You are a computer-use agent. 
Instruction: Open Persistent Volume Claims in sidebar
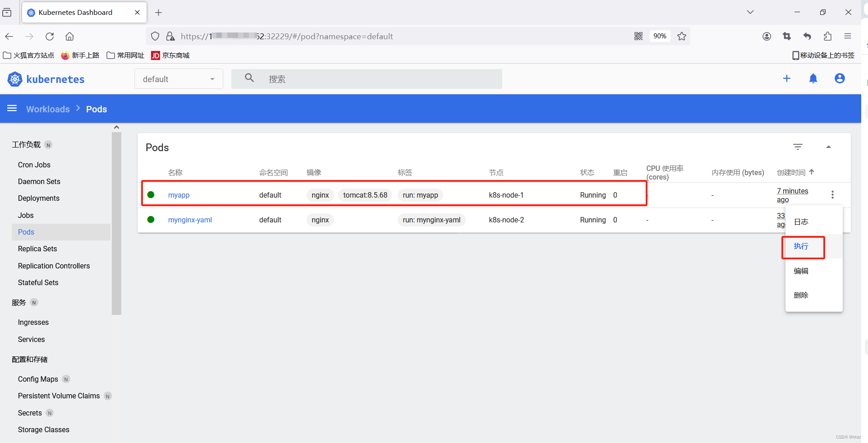click(x=59, y=396)
